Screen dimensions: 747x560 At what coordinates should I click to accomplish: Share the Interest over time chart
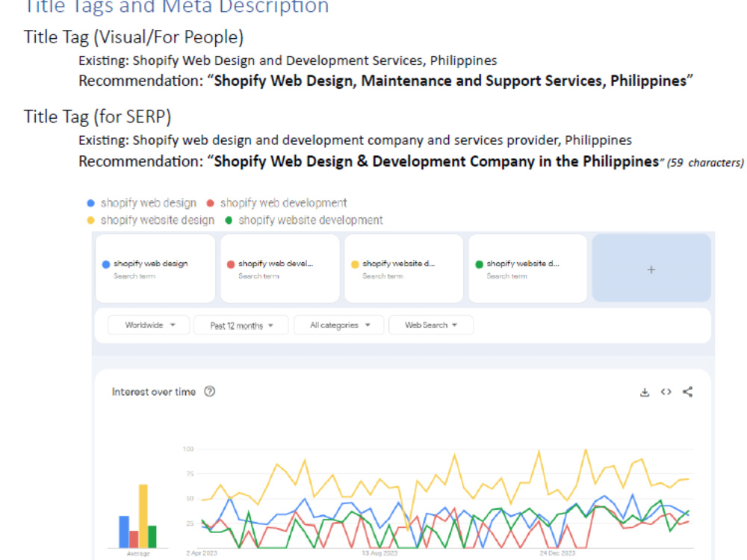[687, 392]
